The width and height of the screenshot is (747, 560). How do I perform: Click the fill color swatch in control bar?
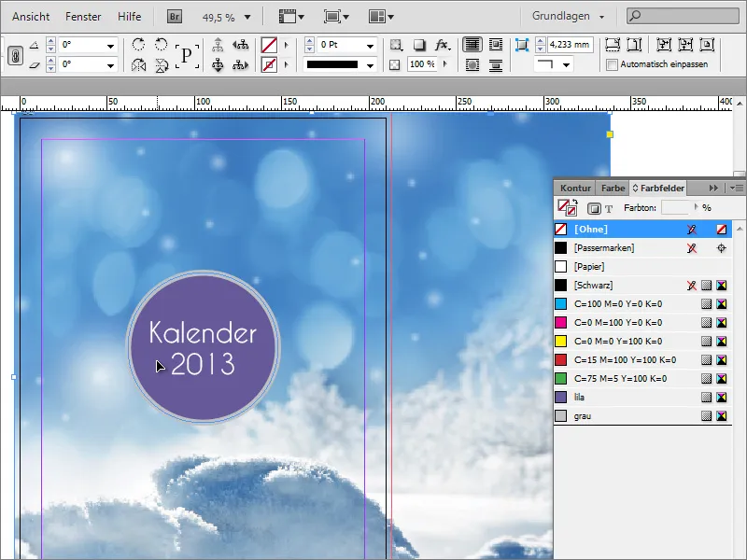(269, 45)
